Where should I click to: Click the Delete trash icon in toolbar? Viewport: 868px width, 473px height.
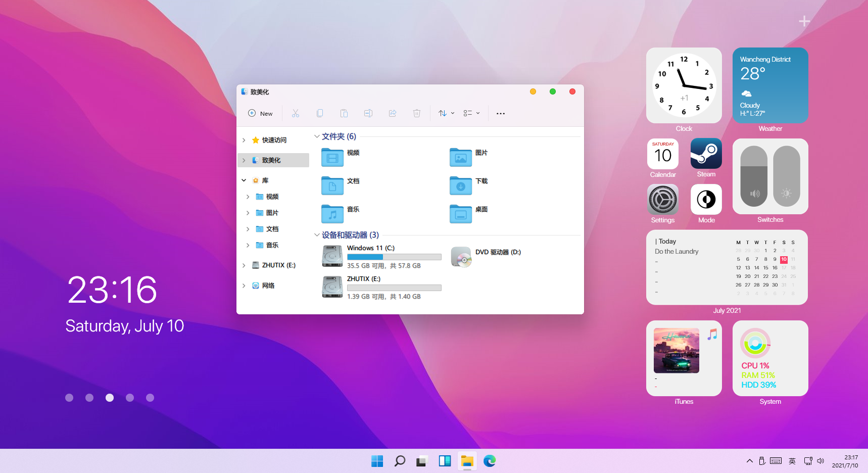pyautogui.click(x=417, y=113)
